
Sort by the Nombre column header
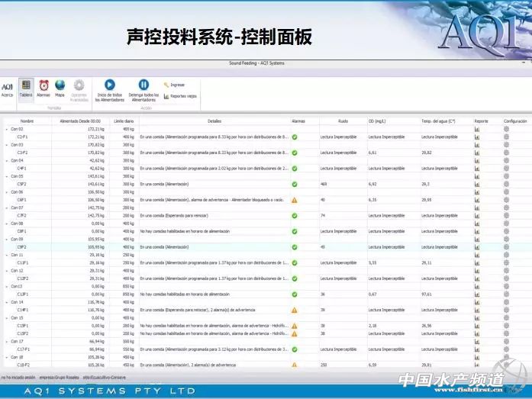pos(27,121)
